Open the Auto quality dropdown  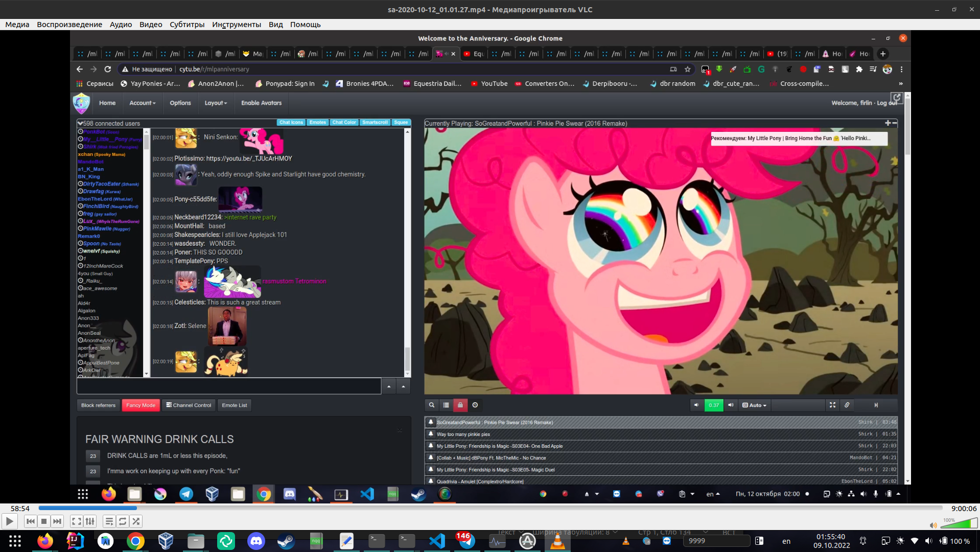tap(754, 405)
